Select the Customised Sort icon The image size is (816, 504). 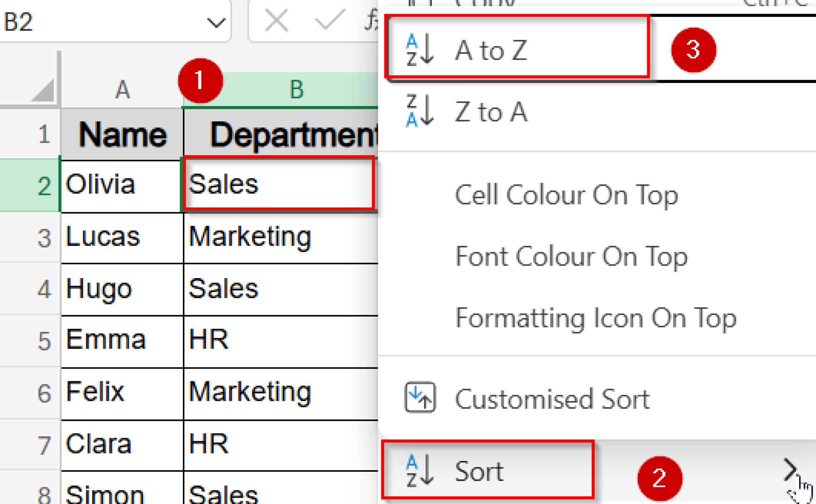click(x=421, y=397)
